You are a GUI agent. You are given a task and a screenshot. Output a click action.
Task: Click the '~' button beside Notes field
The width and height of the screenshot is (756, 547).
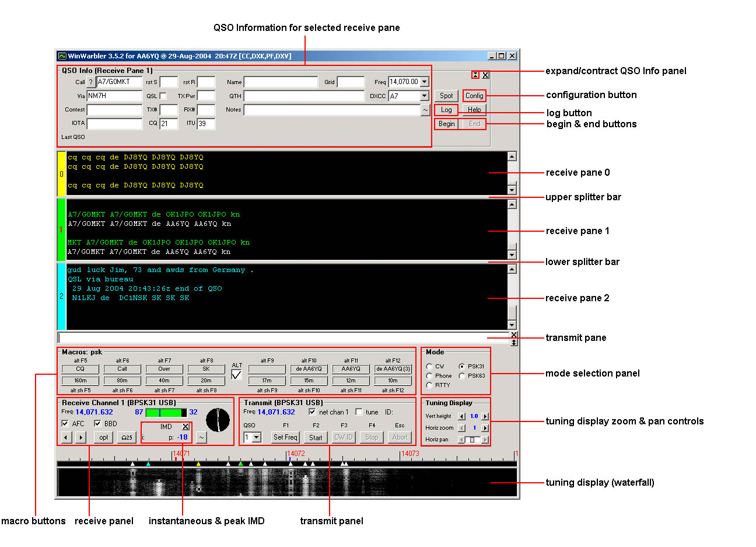[425, 110]
